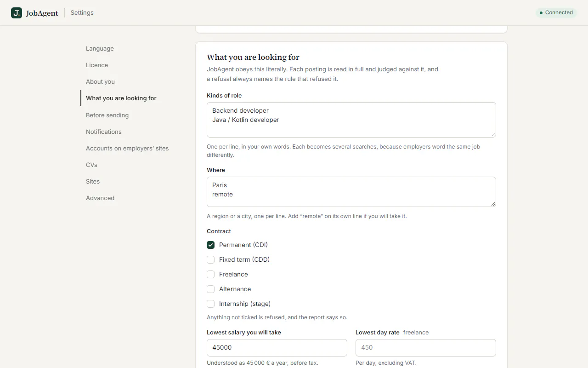Open Advanced settings

tap(100, 198)
